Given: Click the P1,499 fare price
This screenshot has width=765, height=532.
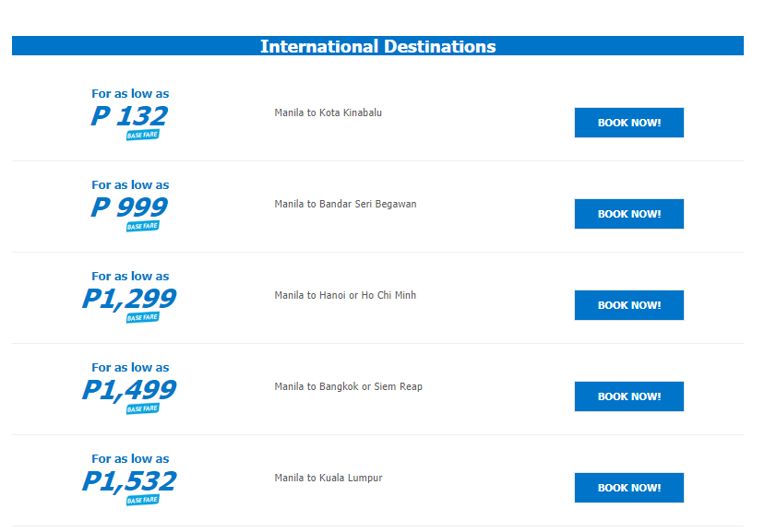Looking at the screenshot, I should (129, 390).
